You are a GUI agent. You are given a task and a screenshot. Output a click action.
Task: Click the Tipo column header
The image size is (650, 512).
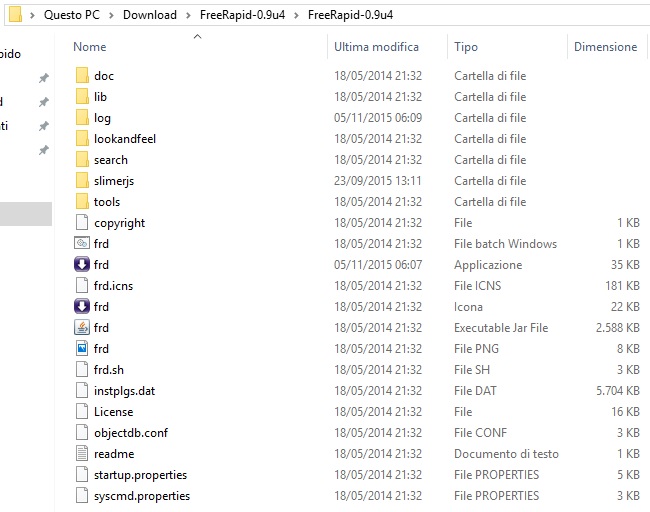pyautogui.click(x=466, y=47)
